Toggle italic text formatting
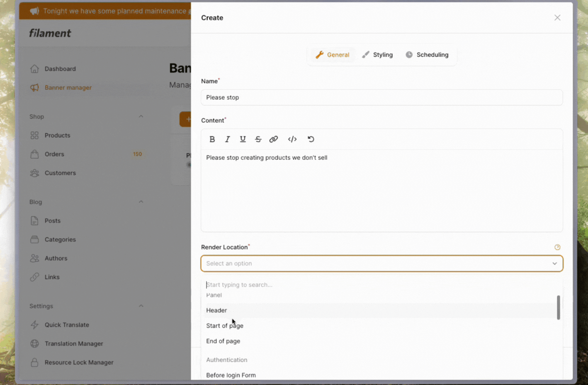 point(227,139)
